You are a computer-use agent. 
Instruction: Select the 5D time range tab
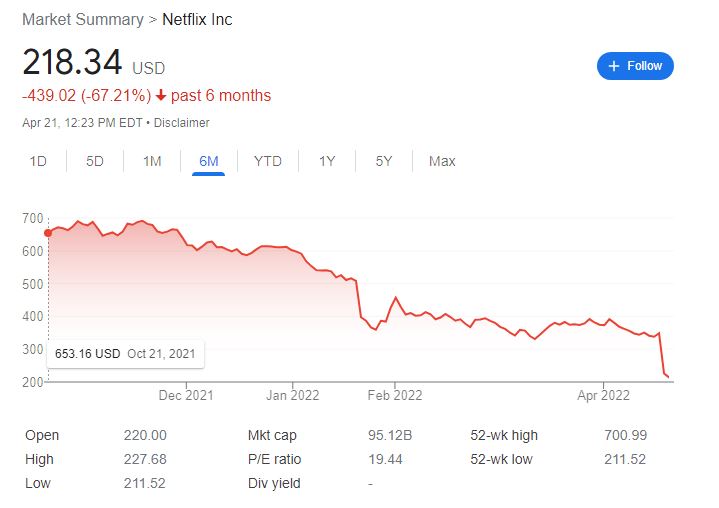coord(95,161)
